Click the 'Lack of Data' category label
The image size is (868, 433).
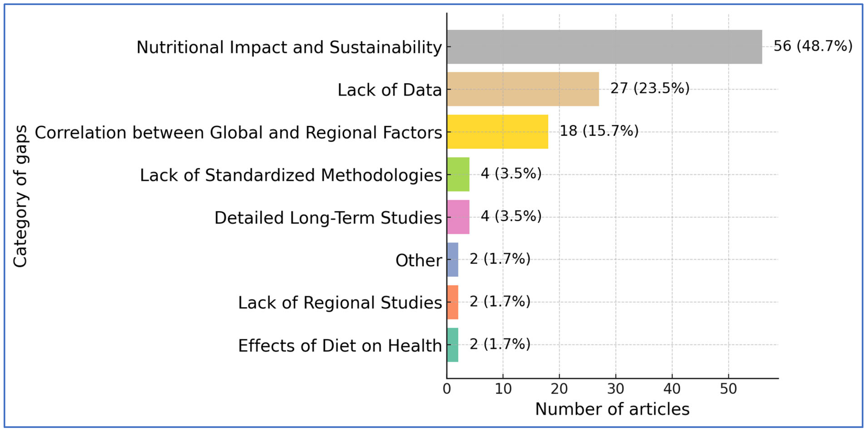coord(389,90)
